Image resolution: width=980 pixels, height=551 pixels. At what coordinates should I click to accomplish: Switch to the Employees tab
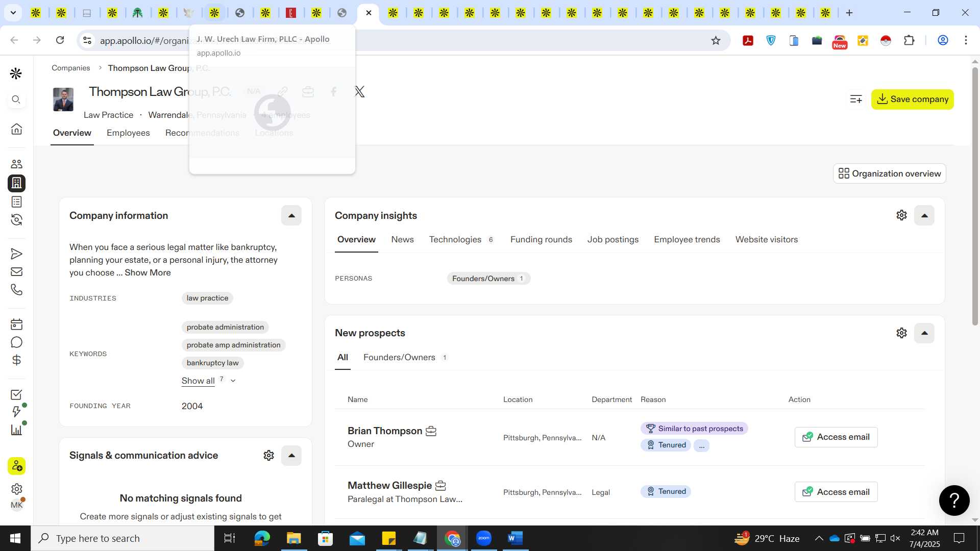[128, 133]
